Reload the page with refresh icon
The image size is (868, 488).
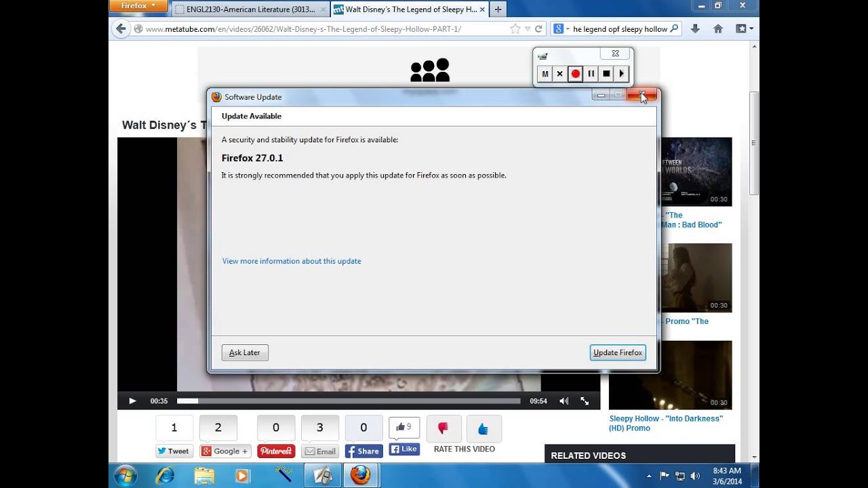[x=538, y=29]
